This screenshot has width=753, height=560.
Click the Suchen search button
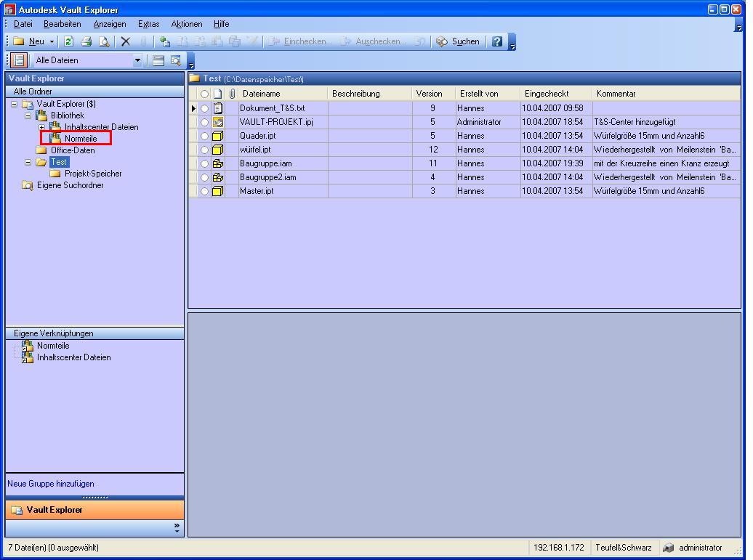click(x=458, y=41)
